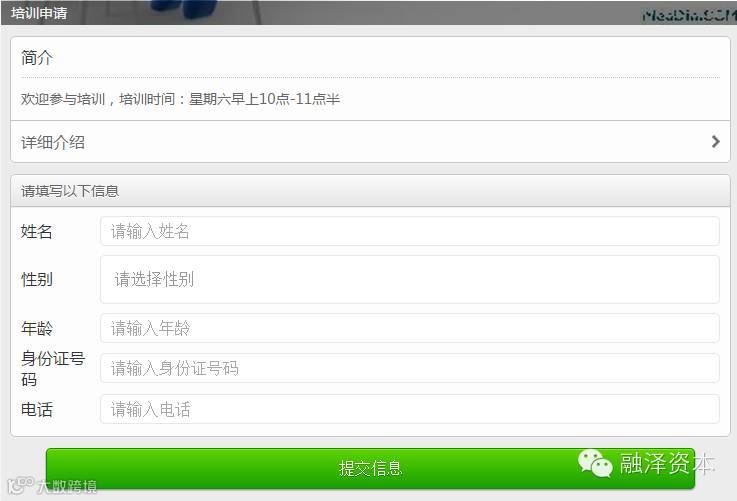Viewport: 737px width, 501px height.
Task: Focus the 请输入年龄 age field
Action: tap(410, 328)
